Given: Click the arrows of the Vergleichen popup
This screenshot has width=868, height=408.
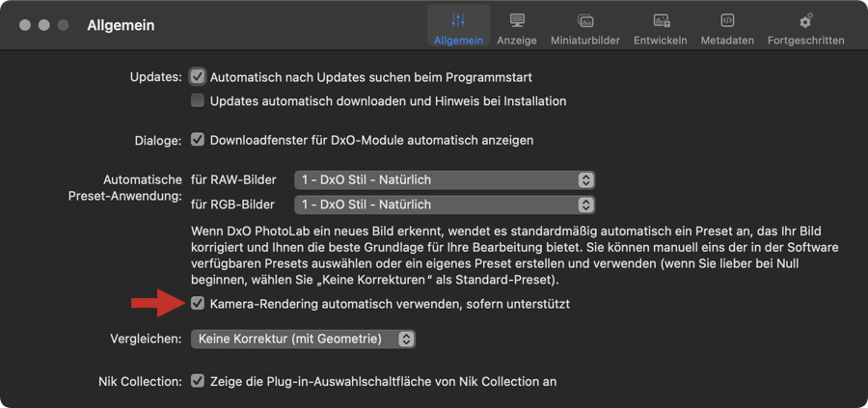Looking at the screenshot, I should point(406,339).
